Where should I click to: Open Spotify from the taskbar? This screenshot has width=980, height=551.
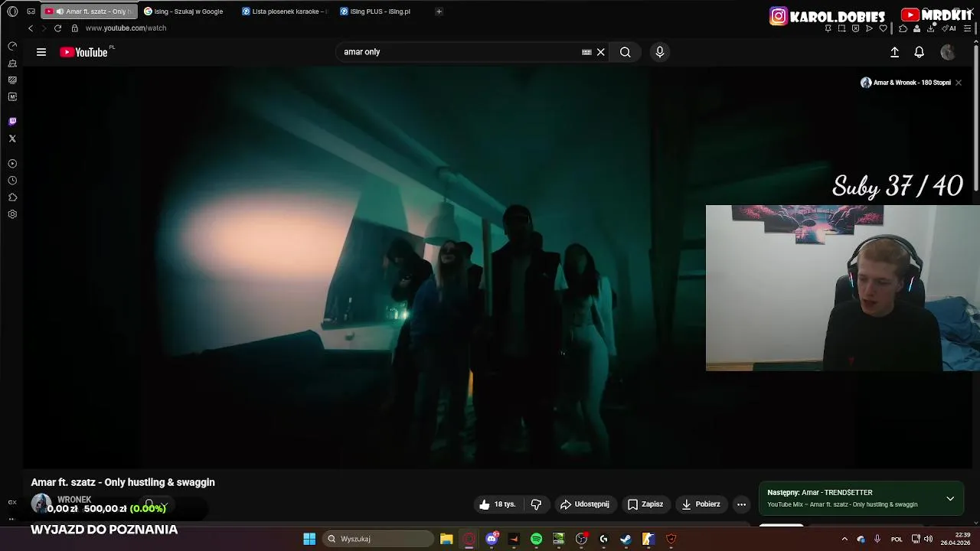point(536,539)
